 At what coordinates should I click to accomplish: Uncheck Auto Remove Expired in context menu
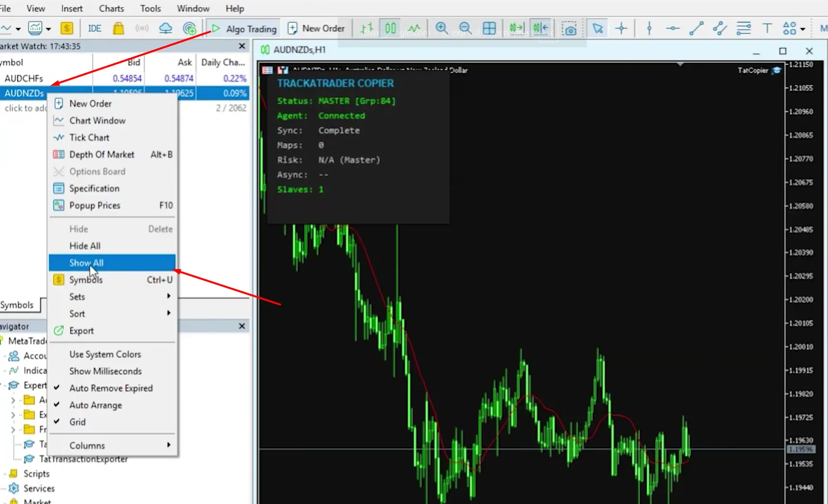coord(112,388)
